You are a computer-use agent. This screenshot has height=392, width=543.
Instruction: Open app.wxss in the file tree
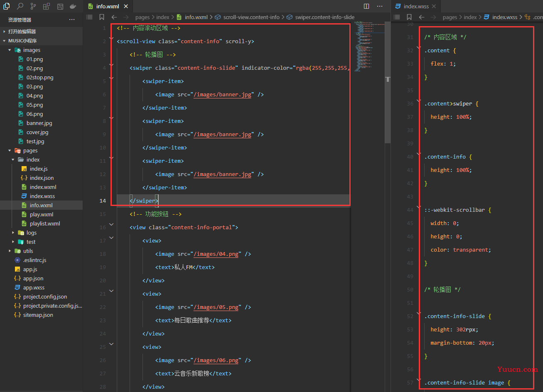coord(34,287)
